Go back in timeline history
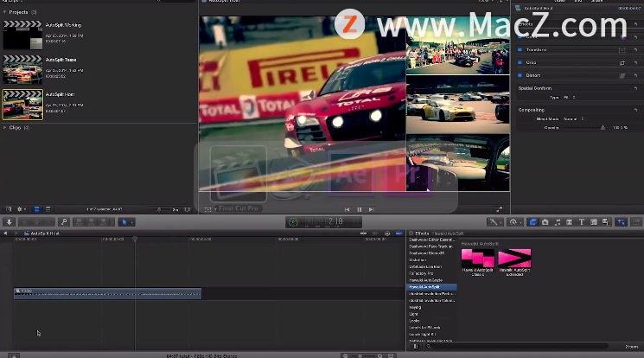 [x=5, y=233]
